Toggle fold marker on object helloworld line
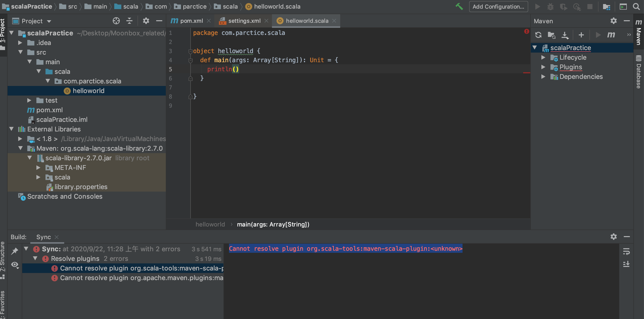 pyautogui.click(x=190, y=52)
